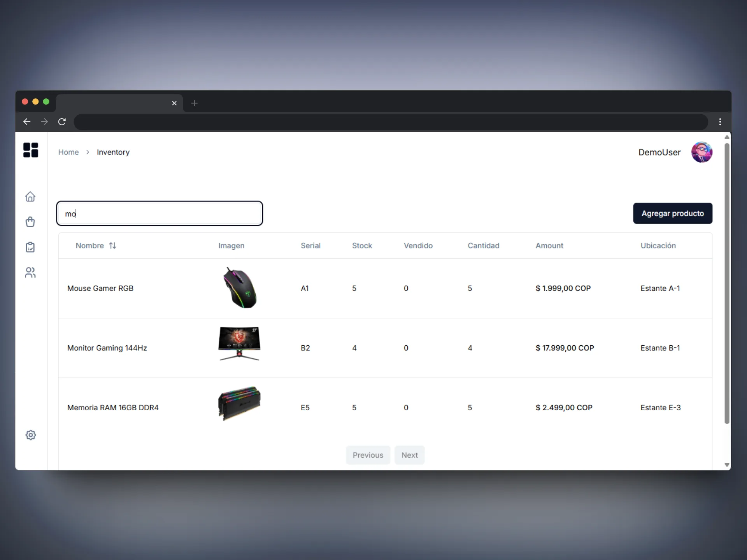This screenshot has height=560, width=747.
Task: Focus the product search field
Action: coord(160,213)
